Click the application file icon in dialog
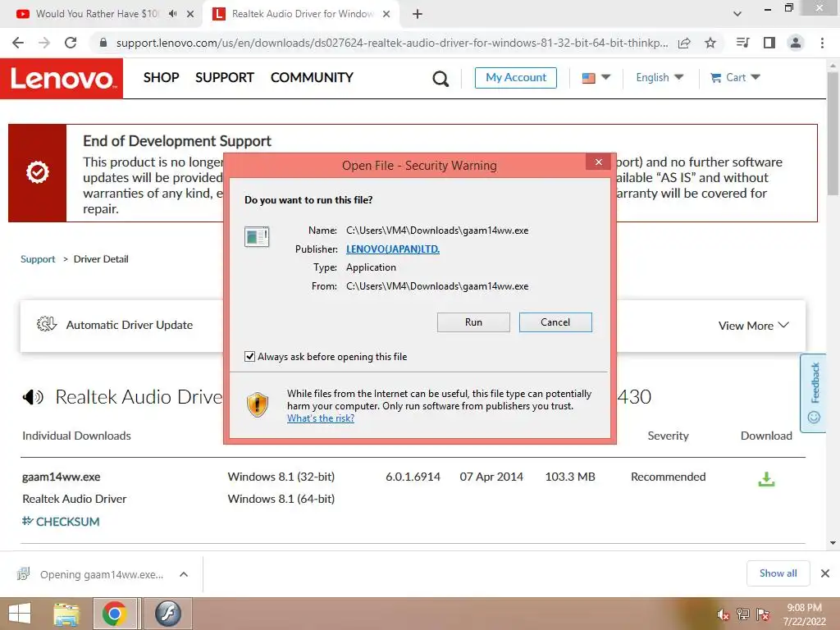The width and height of the screenshot is (840, 630). (x=257, y=236)
